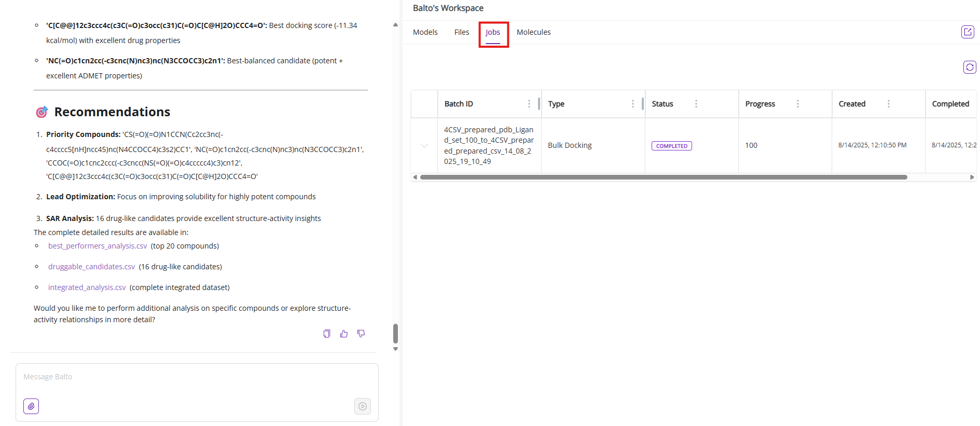Click the copy response icon

326,334
